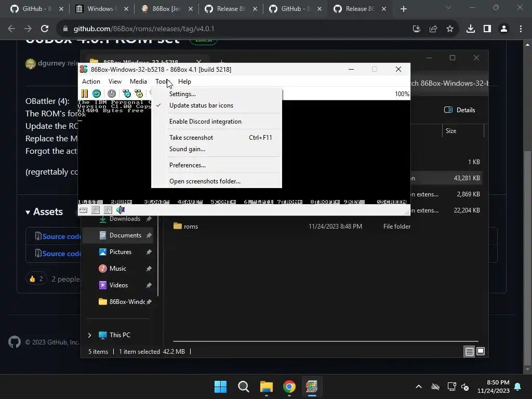Open Chrome downloads icon
The height and width of the screenshot is (399, 532).
pyautogui.click(x=471, y=29)
